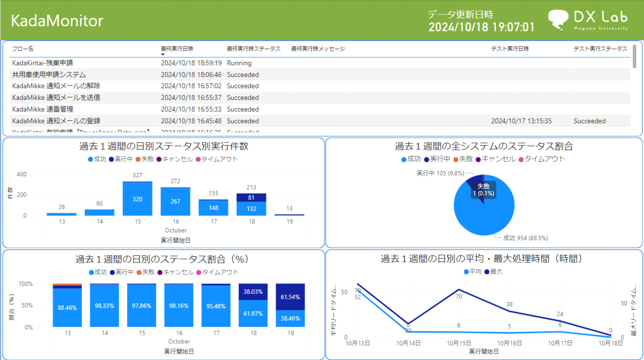
Task: Select the KadaMikke 通知メールを送信 row
Action: pyautogui.click(x=320, y=98)
